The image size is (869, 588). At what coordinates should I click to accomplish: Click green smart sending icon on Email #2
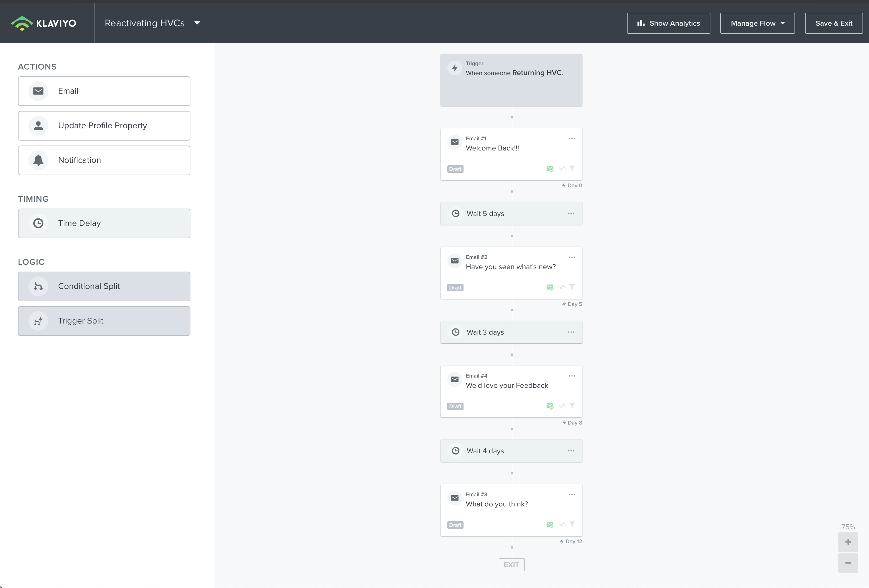pos(550,287)
